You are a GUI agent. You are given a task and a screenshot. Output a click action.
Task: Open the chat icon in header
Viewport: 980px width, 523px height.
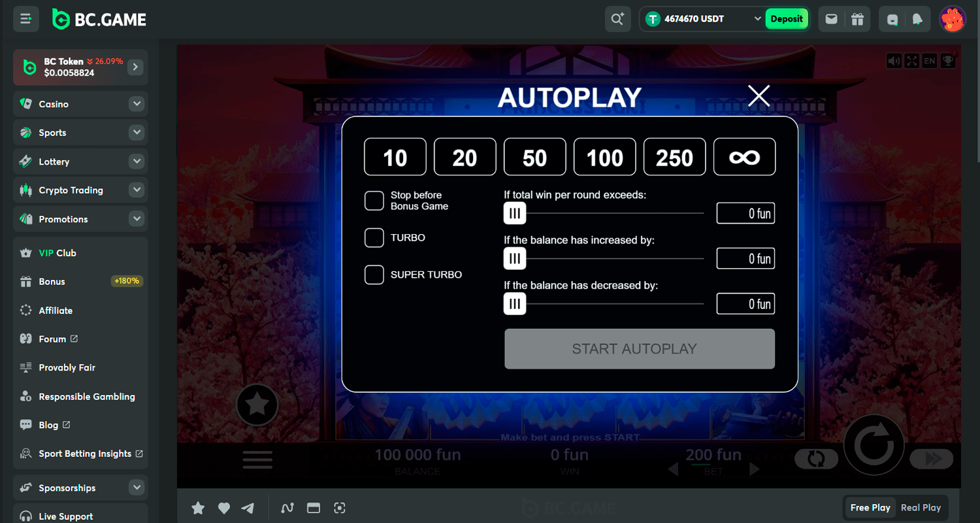click(892, 20)
